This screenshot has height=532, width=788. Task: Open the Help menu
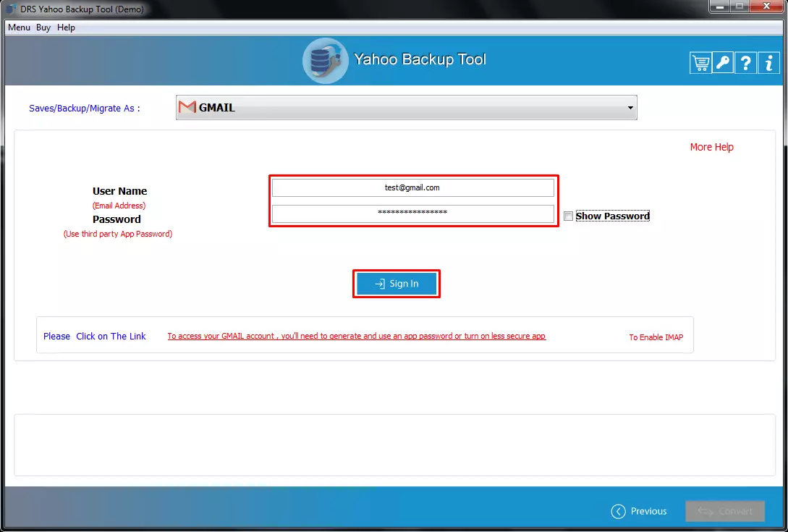(66, 28)
